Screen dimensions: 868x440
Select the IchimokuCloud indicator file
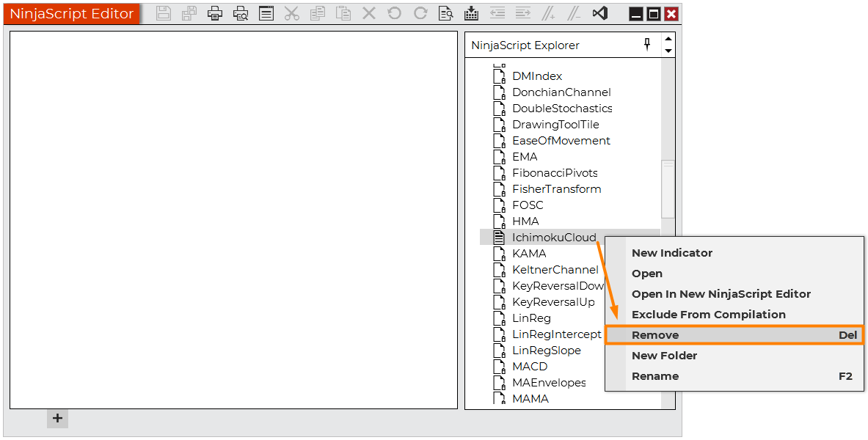(x=553, y=237)
